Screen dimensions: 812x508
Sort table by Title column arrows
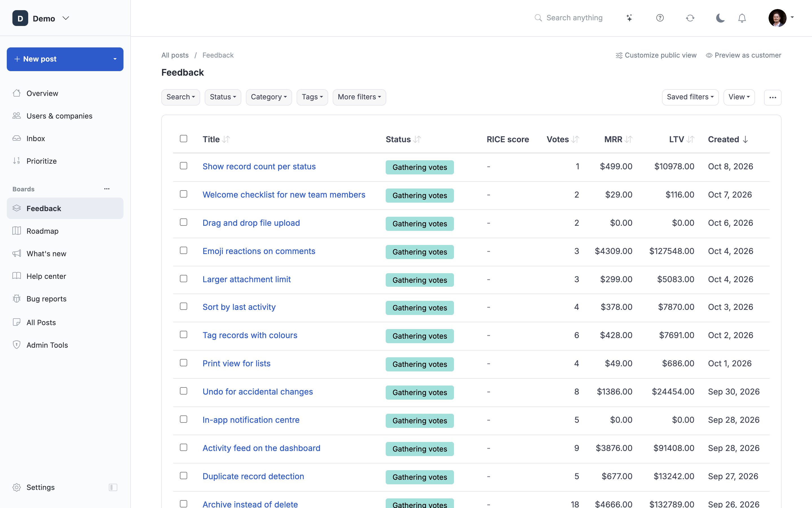[226, 139]
